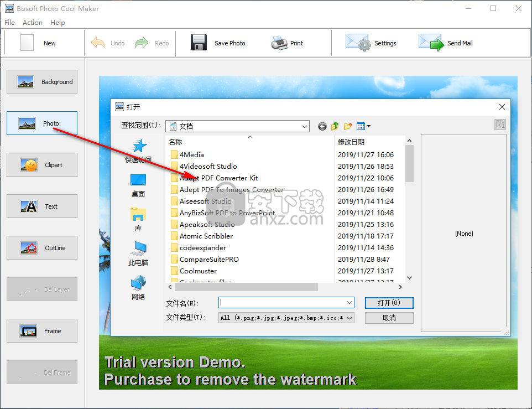The width and height of the screenshot is (532, 409).
Task: Open the File menu
Action: click(x=9, y=22)
